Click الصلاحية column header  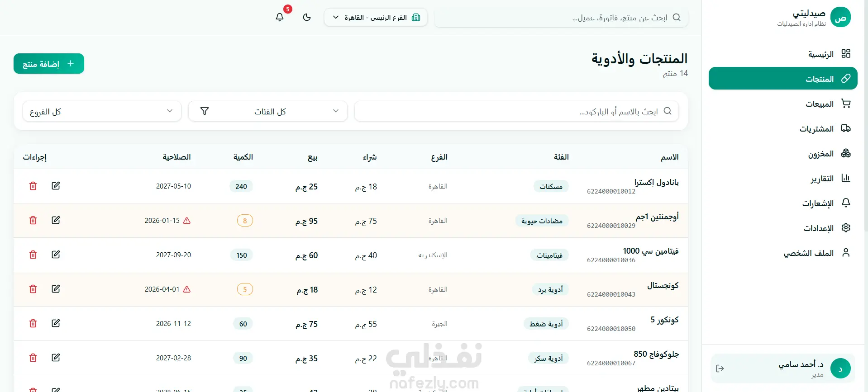176,157
